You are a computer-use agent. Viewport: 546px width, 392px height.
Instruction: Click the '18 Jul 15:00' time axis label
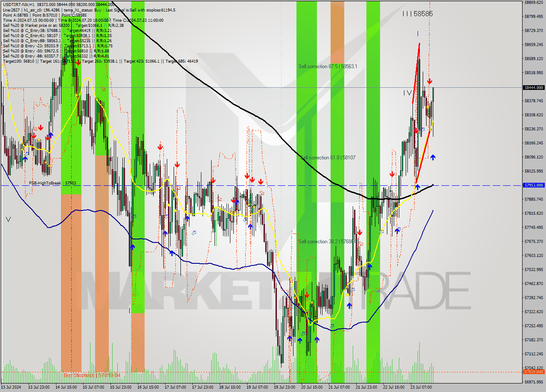tap(230, 387)
